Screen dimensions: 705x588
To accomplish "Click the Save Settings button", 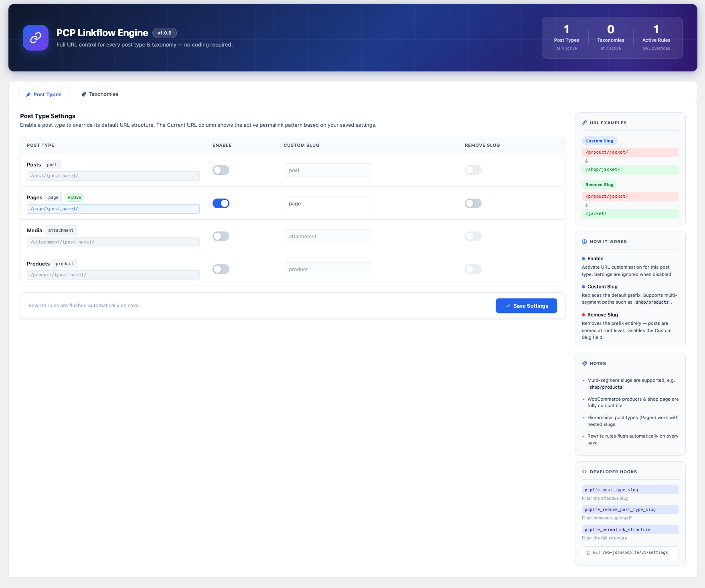I will coord(527,306).
